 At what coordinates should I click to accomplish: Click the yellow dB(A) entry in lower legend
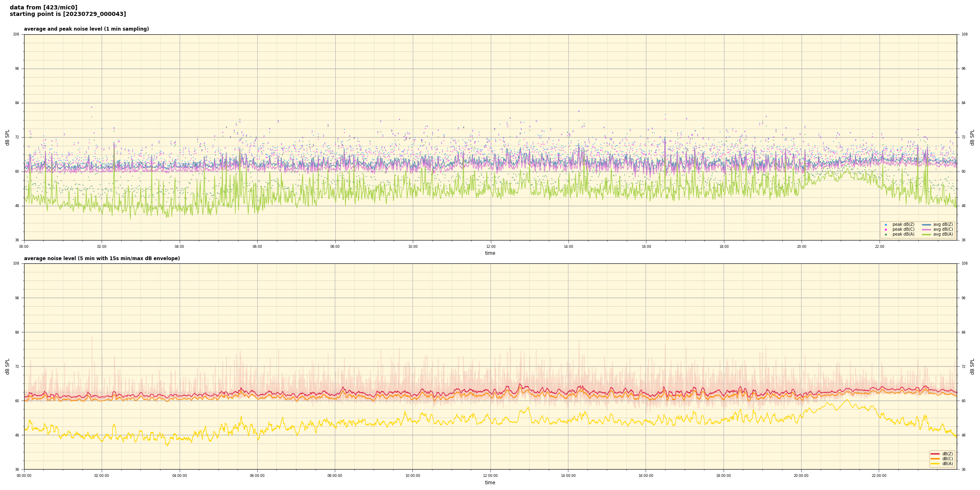[x=935, y=463]
